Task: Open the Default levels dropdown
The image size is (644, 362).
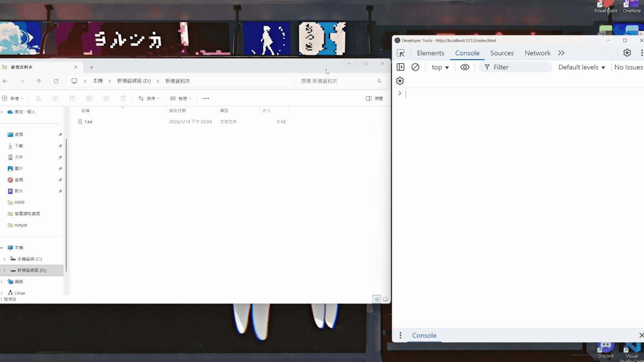Action: click(x=581, y=67)
